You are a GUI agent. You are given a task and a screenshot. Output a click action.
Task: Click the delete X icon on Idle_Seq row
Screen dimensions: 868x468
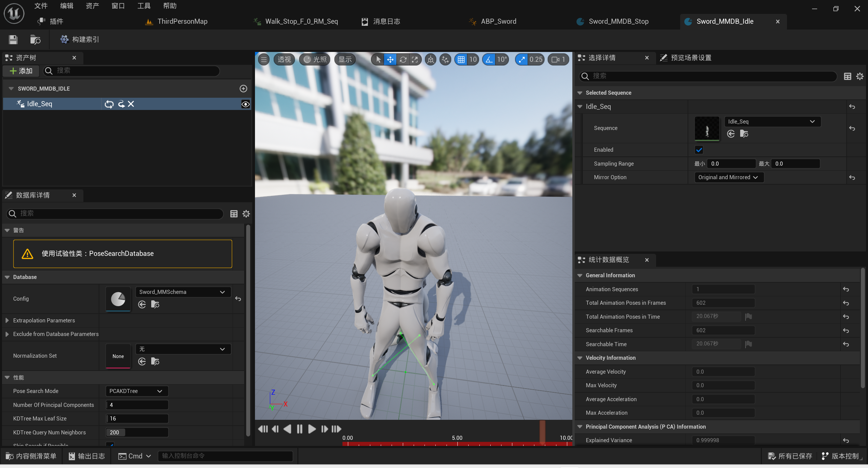pos(131,104)
